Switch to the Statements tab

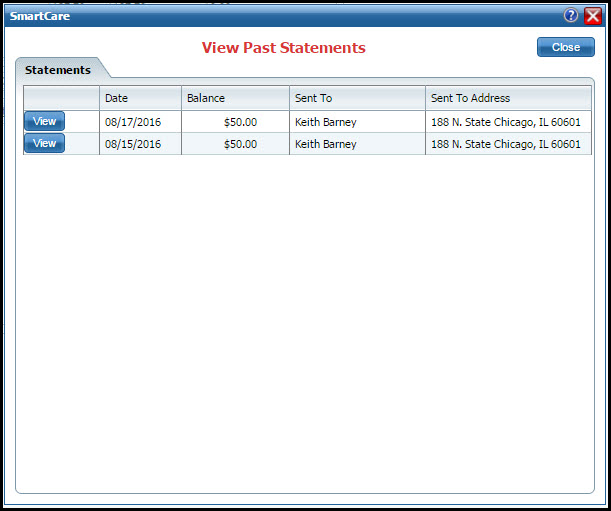pyautogui.click(x=58, y=70)
